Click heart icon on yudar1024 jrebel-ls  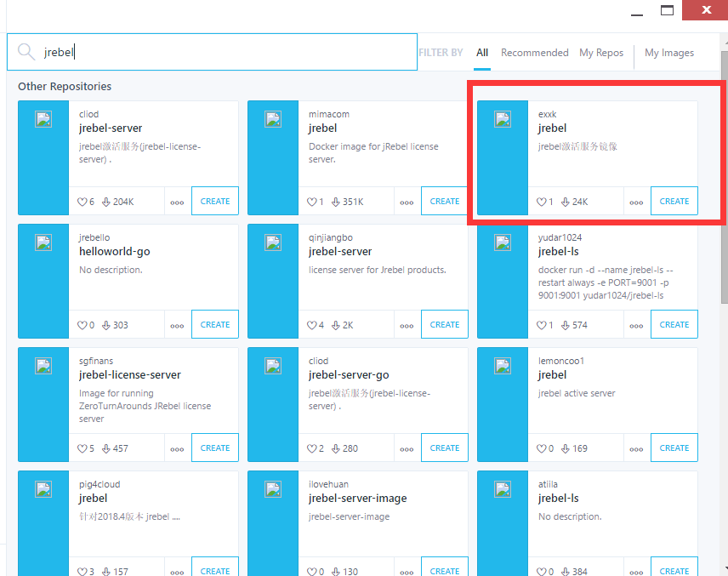[x=542, y=325]
